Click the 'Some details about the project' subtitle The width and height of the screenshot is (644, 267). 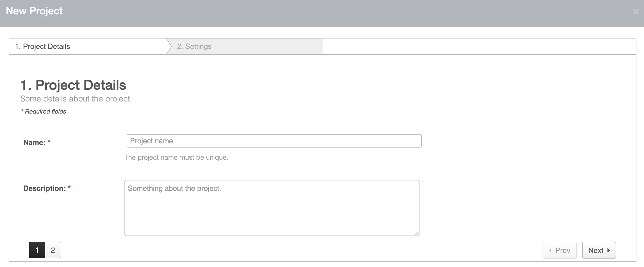tap(76, 99)
